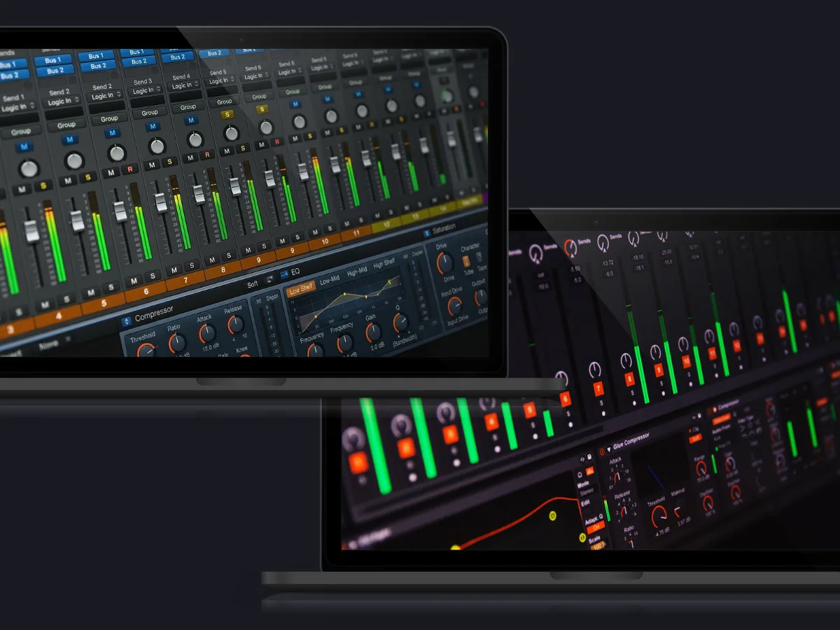Viewport: 840px width, 630px height.
Task: Click the Glue Compressor Makeup knob
Action: coord(679,511)
